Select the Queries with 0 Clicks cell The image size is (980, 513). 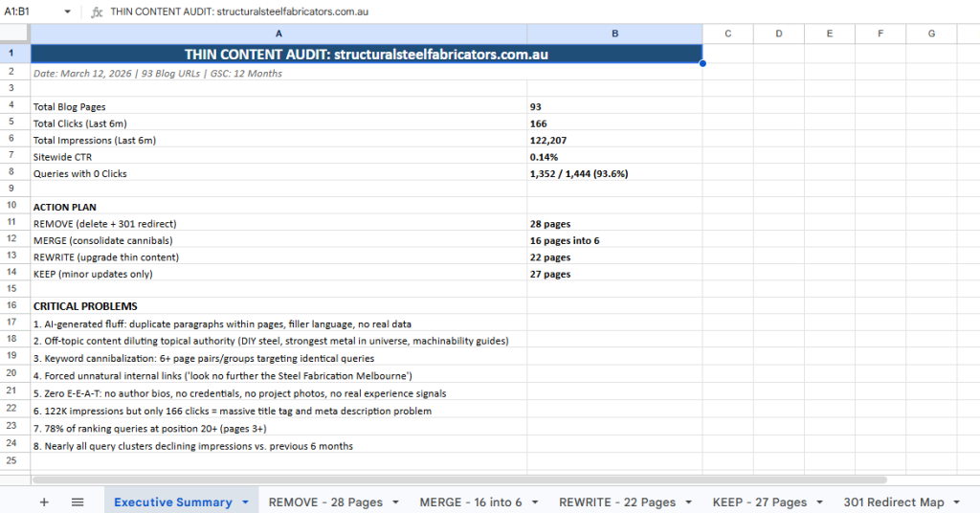tap(278, 173)
